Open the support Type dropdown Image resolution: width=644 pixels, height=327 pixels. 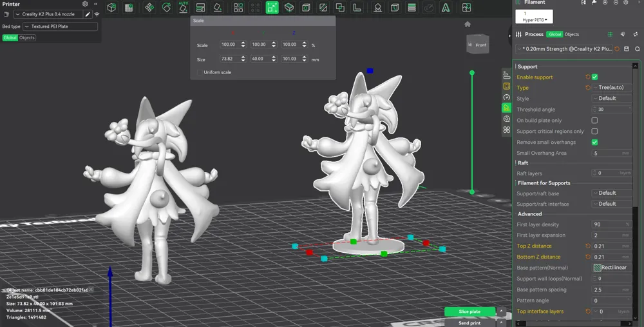[x=612, y=87]
